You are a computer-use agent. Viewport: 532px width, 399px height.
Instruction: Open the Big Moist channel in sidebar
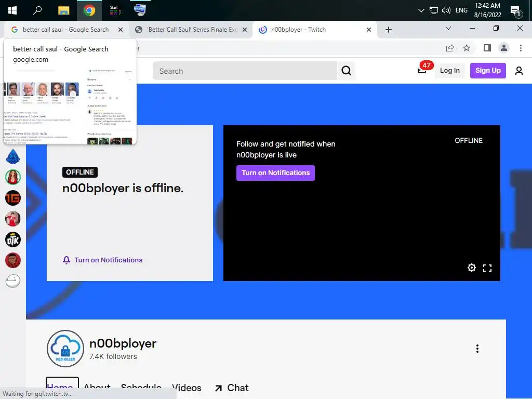(13, 156)
